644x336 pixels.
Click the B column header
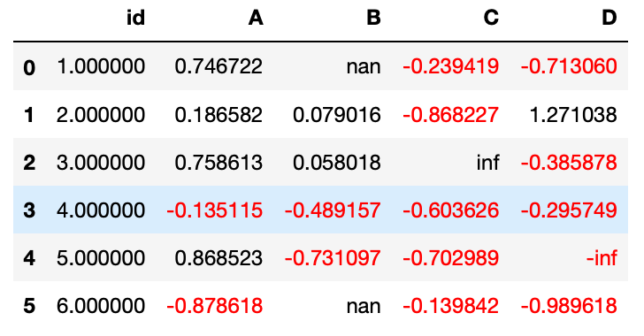pos(373,18)
